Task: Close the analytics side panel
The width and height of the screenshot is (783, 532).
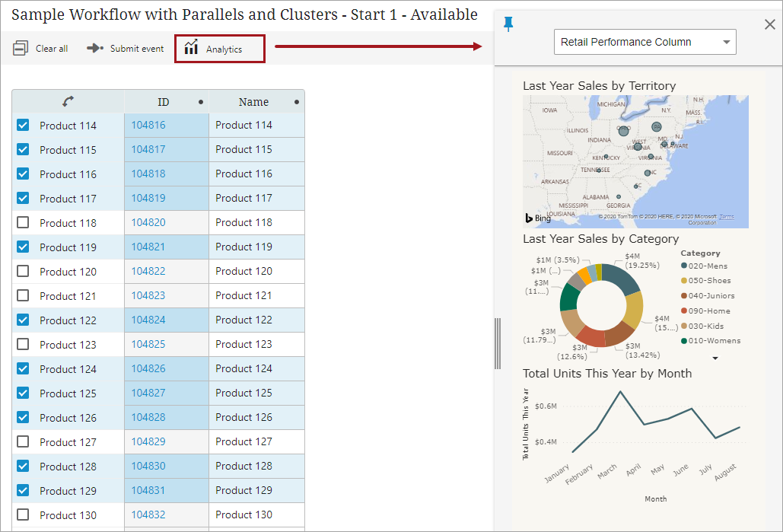Action: click(x=769, y=24)
